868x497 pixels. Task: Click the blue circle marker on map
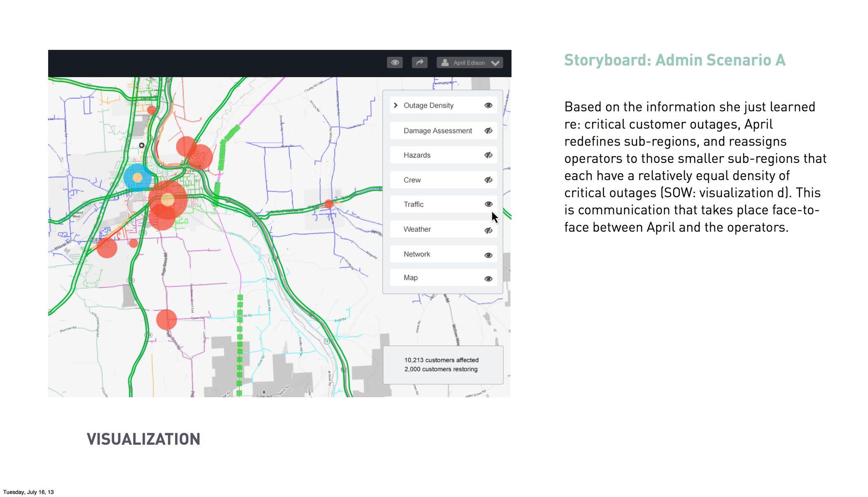(137, 177)
